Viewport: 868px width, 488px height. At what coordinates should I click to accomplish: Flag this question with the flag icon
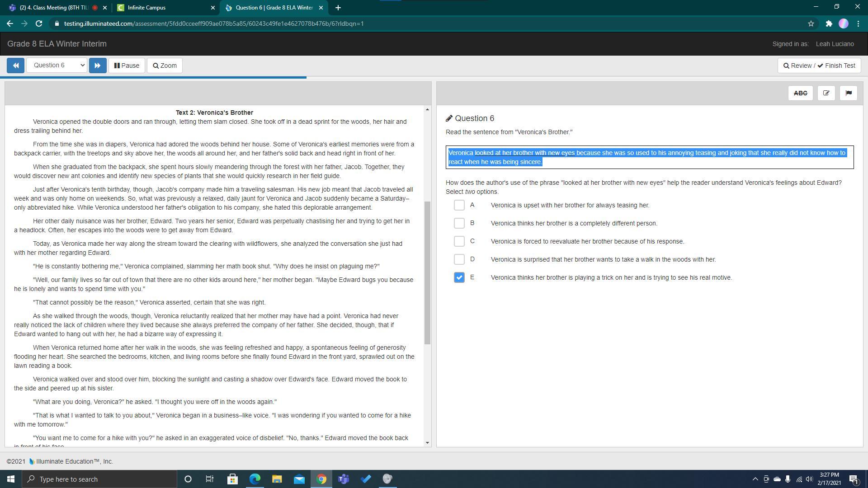(848, 93)
